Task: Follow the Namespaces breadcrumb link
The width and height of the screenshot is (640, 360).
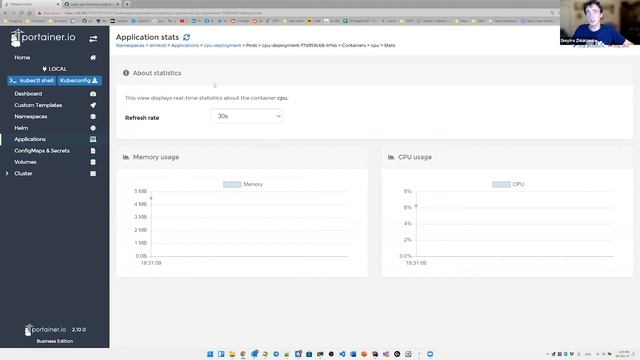Action: [x=130, y=45]
